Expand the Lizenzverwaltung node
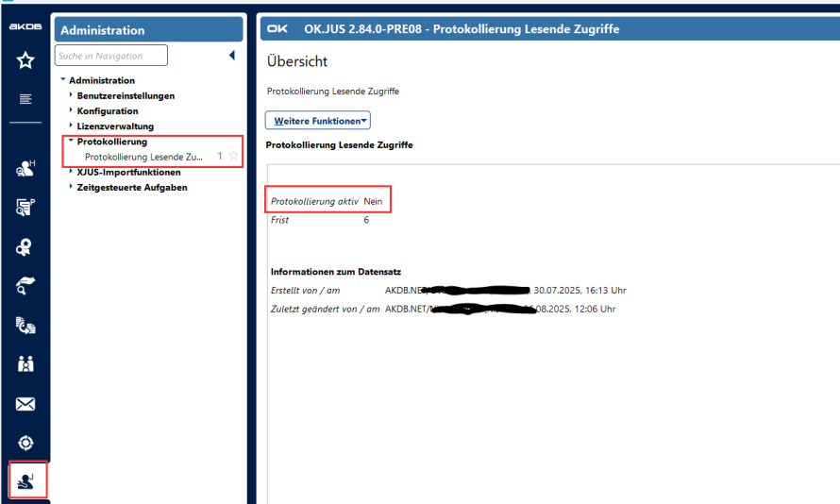 click(71, 126)
